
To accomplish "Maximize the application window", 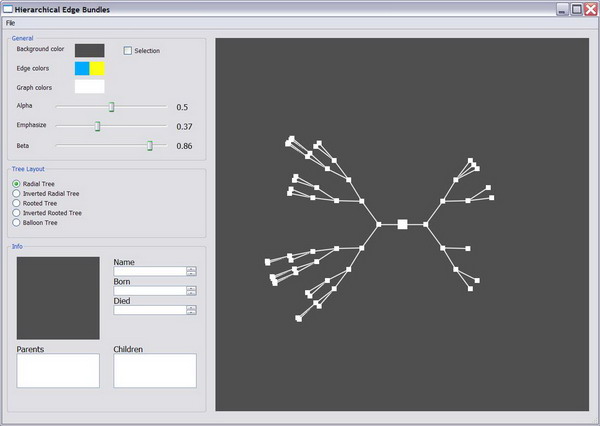I will point(576,8).
